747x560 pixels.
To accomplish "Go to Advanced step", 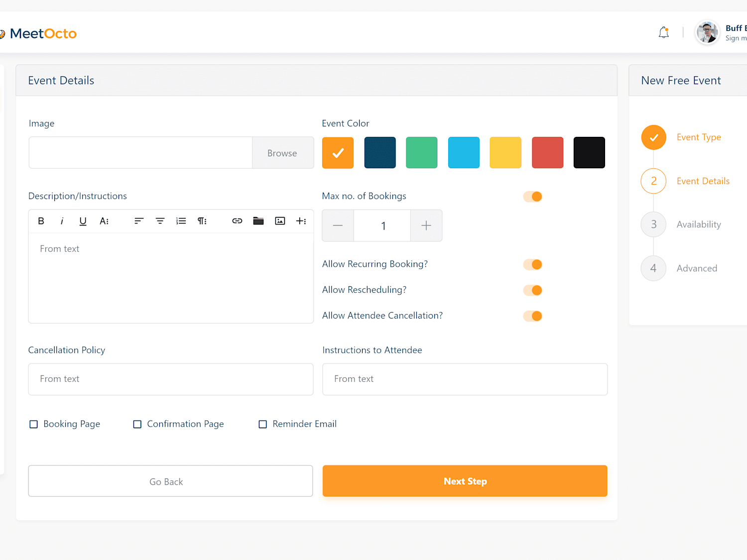I will click(x=697, y=268).
